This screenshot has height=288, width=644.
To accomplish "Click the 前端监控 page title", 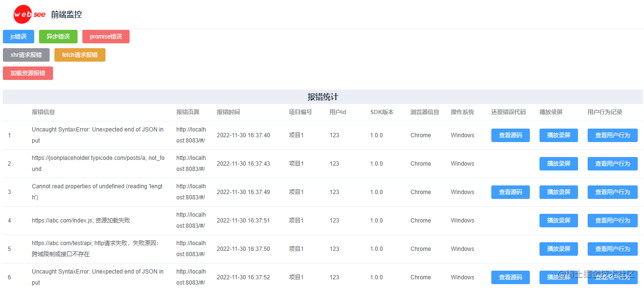I will point(66,14).
